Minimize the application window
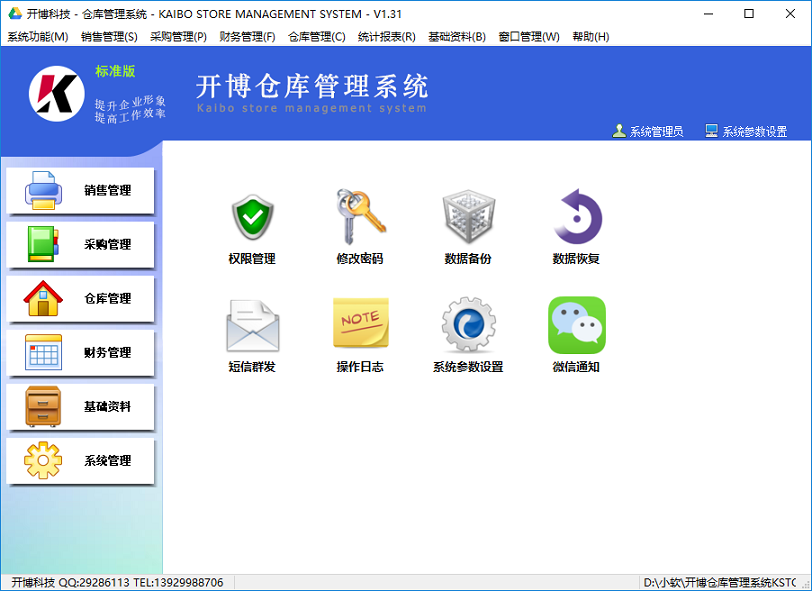 click(709, 14)
